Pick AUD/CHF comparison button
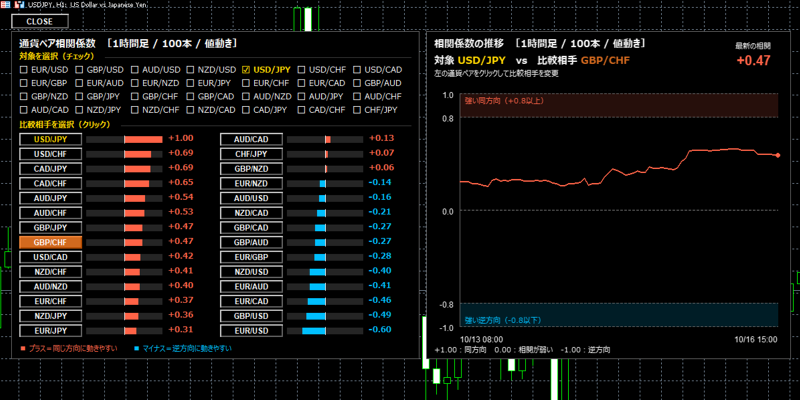800x400 pixels. tap(51, 213)
